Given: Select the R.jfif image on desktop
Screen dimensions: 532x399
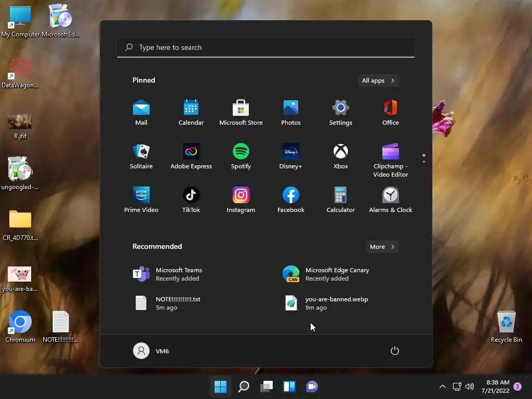Looking at the screenshot, I should pos(20,126).
